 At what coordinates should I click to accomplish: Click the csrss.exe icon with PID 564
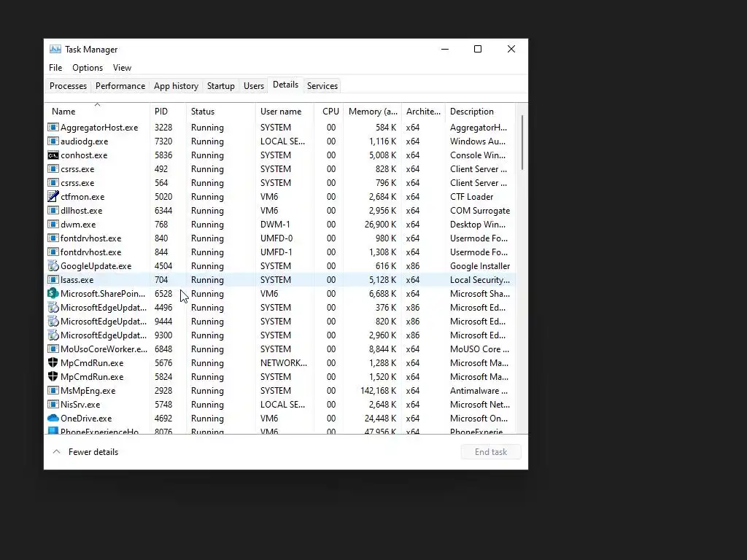click(53, 182)
